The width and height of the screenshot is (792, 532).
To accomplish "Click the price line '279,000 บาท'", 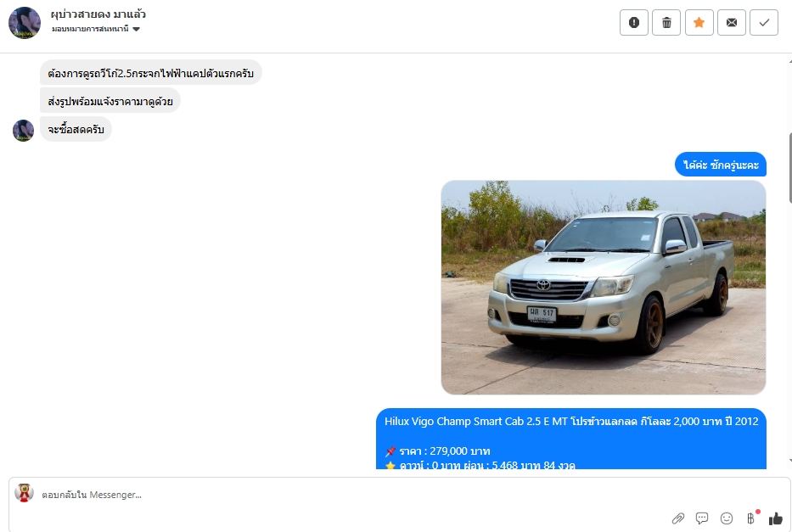I will coord(445,451).
